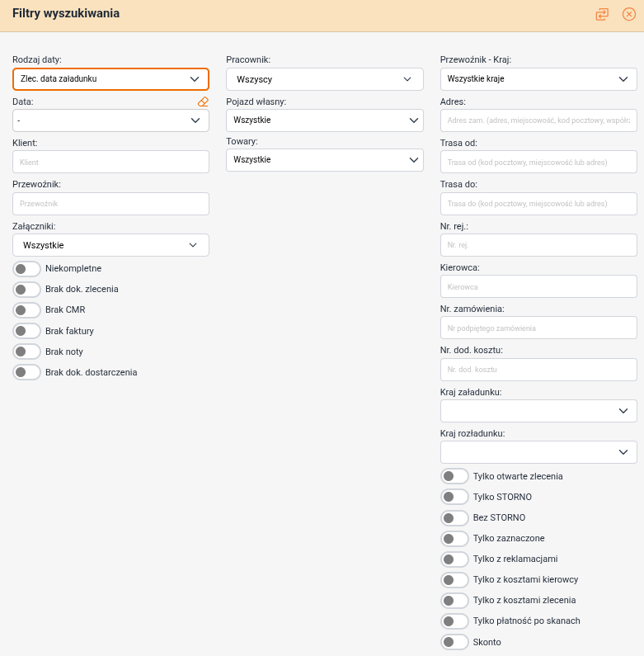Select the Towary dropdown
644x656 pixels.
click(x=324, y=160)
